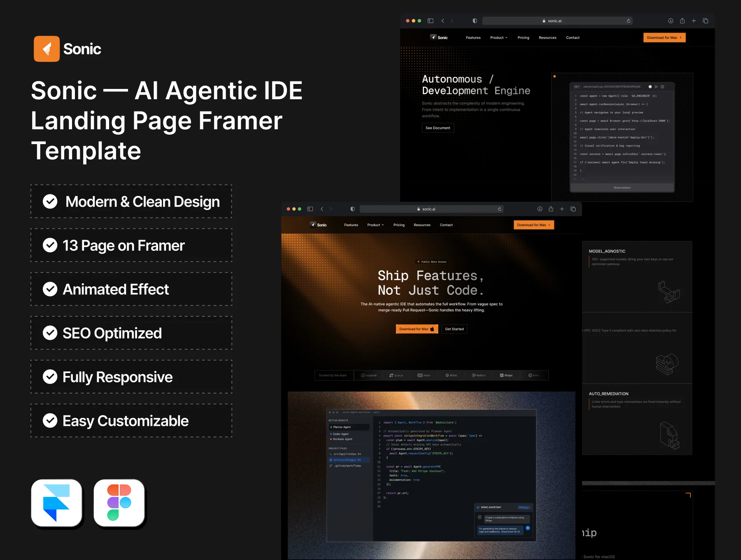Viewport: 741px width, 560px height.
Task: Open Pricing in back browser navbar
Action: pyautogui.click(x=523, y=37)
